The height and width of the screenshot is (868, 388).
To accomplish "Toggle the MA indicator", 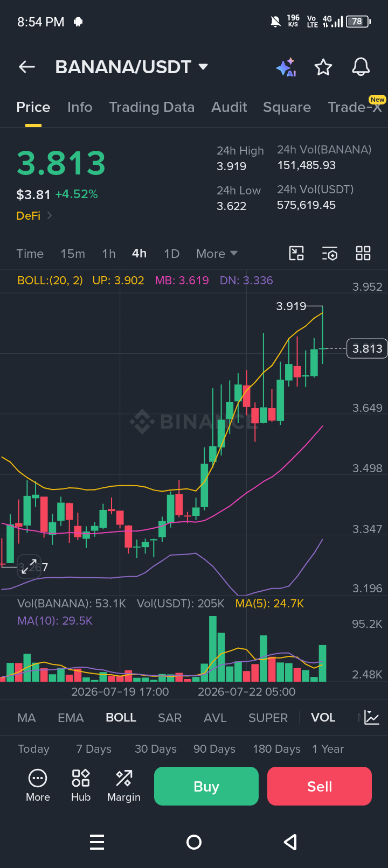I will pyautogui.click(x=26, y=718).
